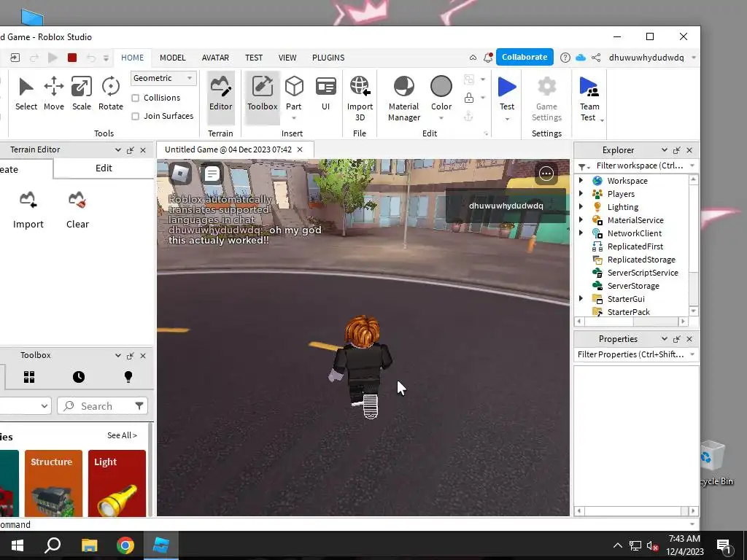The height and width of the screenshot is (560, 747).
Task: Open the Material Manager
Action: [x=404, y=99]
